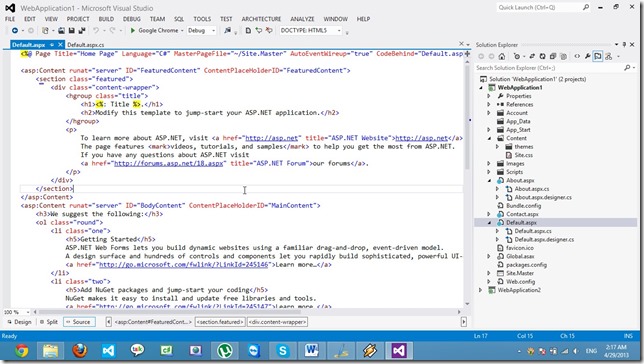Switch to Design view
The width and height of the screenshot is (644, 364).
[x=19, y=322]
